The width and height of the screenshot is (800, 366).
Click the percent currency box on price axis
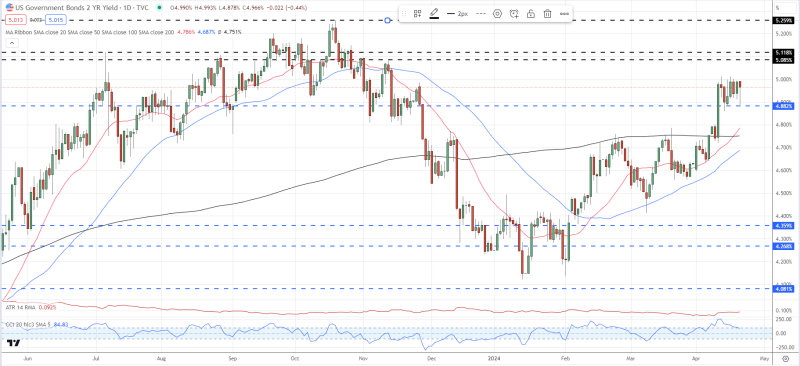click(778, 8)
